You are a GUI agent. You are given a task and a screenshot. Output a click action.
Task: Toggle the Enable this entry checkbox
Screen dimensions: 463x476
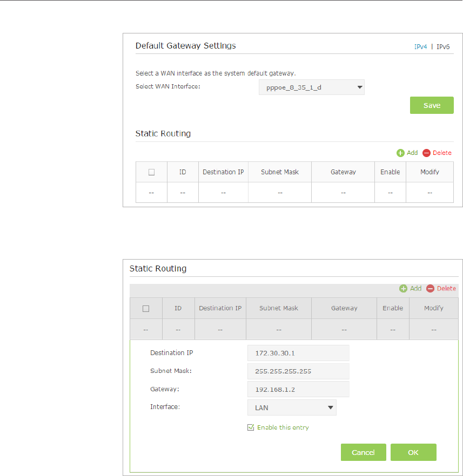point(250,427)
